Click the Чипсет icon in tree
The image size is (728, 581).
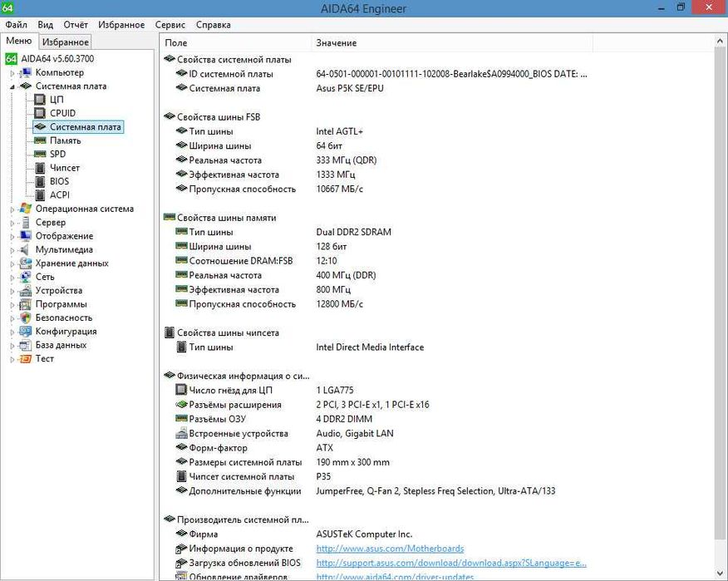(x=41, y=168)
